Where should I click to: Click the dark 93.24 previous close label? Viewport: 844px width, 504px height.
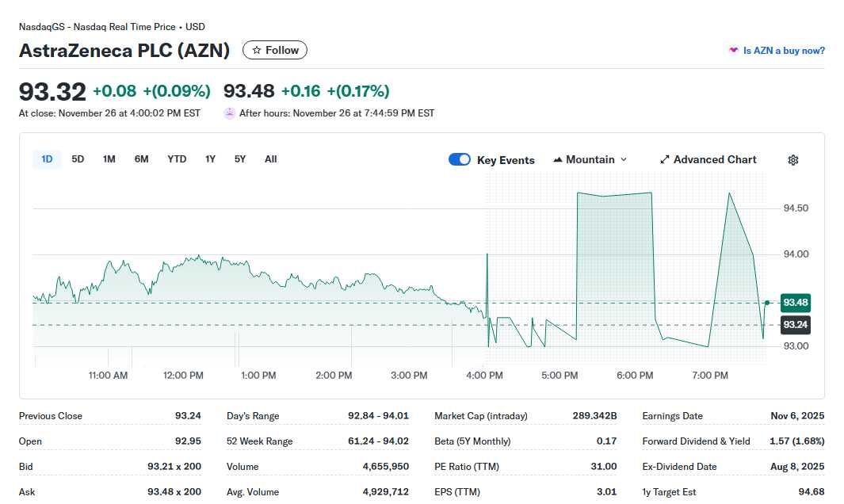click(x=795, y=325)
